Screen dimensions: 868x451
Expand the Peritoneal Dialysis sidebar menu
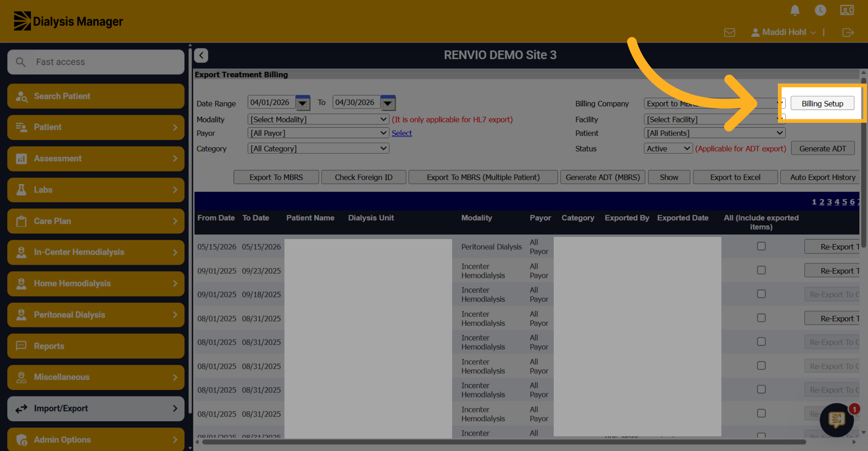(96, 315)
